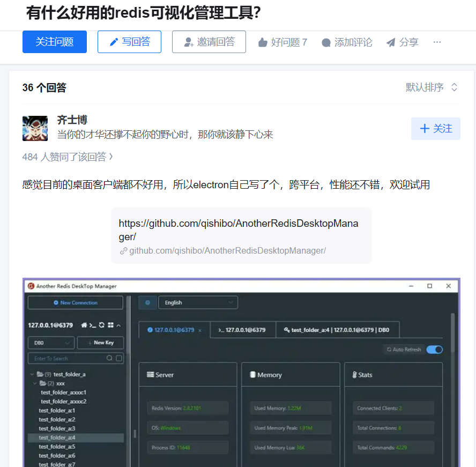Click the 关注问题 button
Viewport: 476px width, 467px height.
tap(54, 42)
